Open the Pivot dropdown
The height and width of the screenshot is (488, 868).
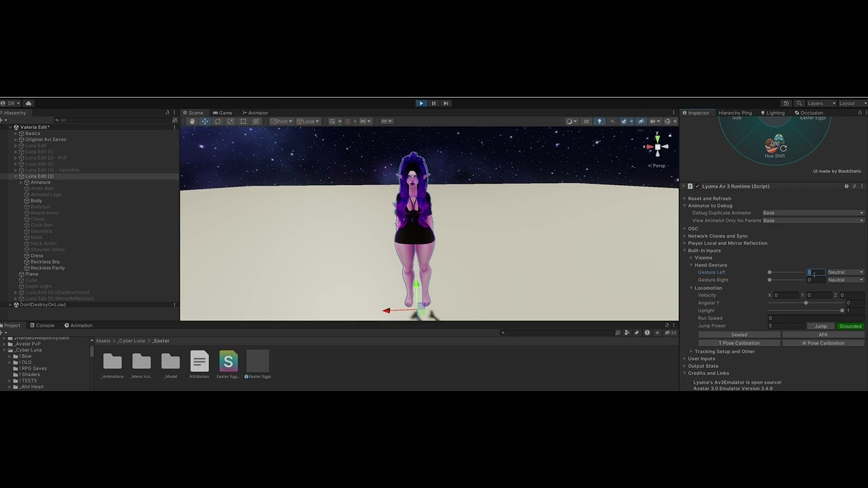tap(281, 121)
